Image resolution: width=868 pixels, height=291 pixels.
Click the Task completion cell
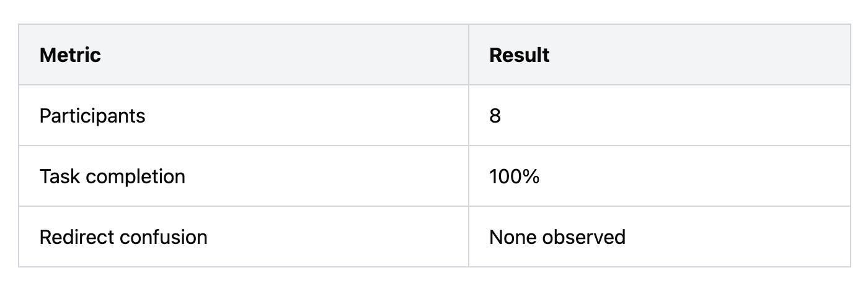tap(244, 176)
